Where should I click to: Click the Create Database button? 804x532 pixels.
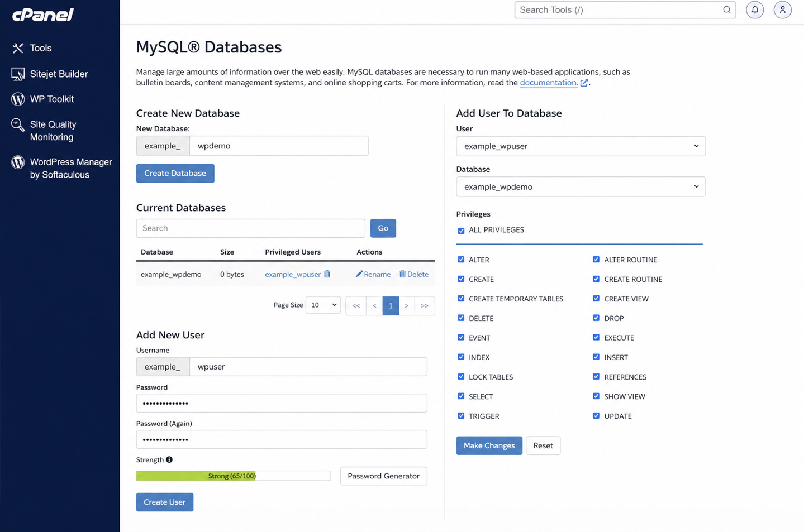tap(175, 173)
